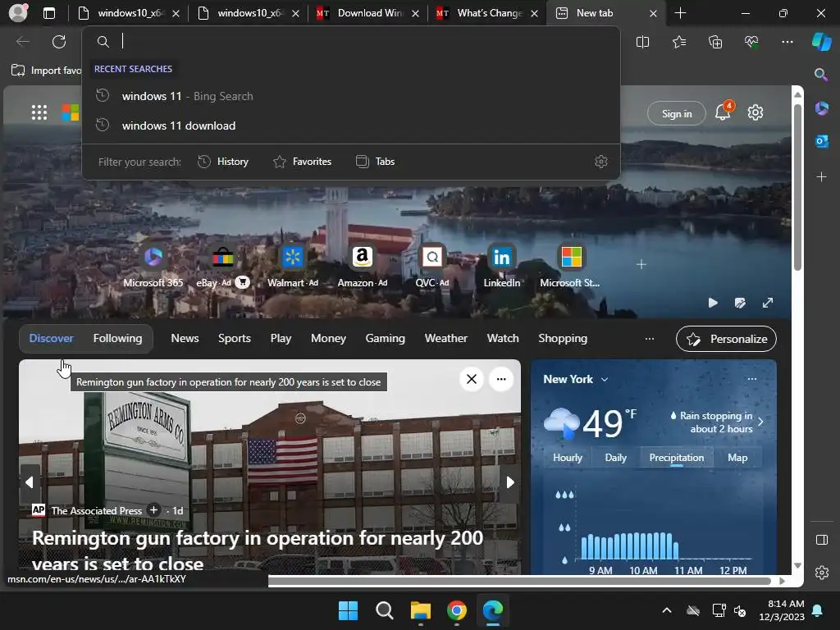Select the Hourly weather tab
This screenshot has height=630, width=840.
pos(568,458)
